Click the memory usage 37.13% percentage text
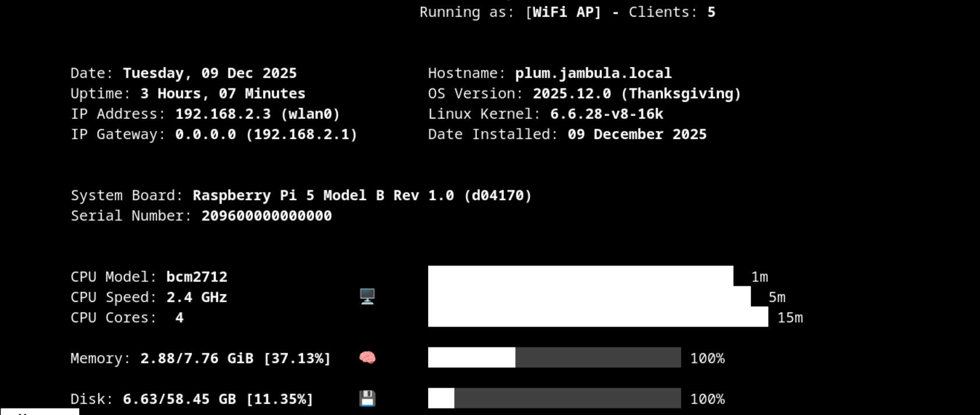This screenshot has height=415, width=980. (x=297, y=359)
